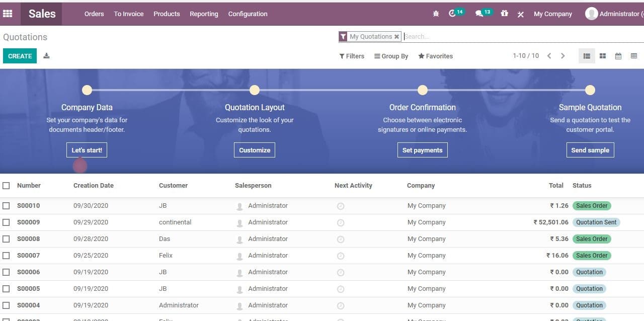The width and height of the screenshot is (644, 321).
Task: Check the checkbox for quotation S00010
Action: click(6, 205)
